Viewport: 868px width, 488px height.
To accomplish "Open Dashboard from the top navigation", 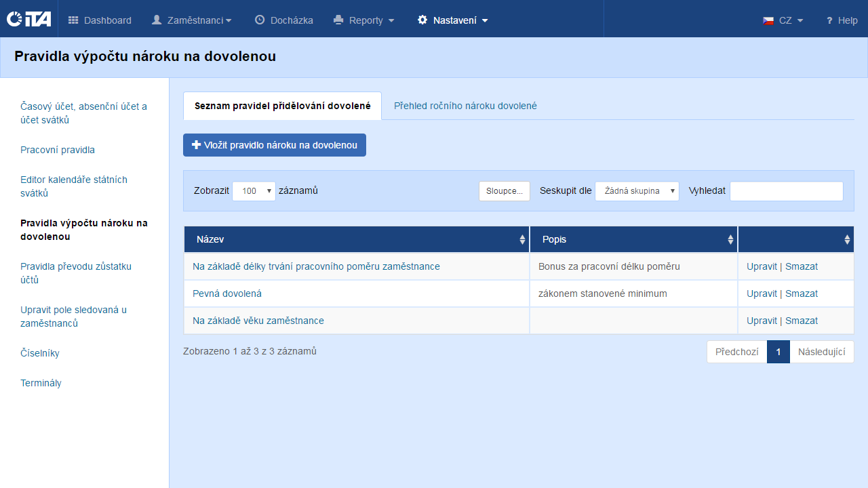I will click(x=100, y=20).
